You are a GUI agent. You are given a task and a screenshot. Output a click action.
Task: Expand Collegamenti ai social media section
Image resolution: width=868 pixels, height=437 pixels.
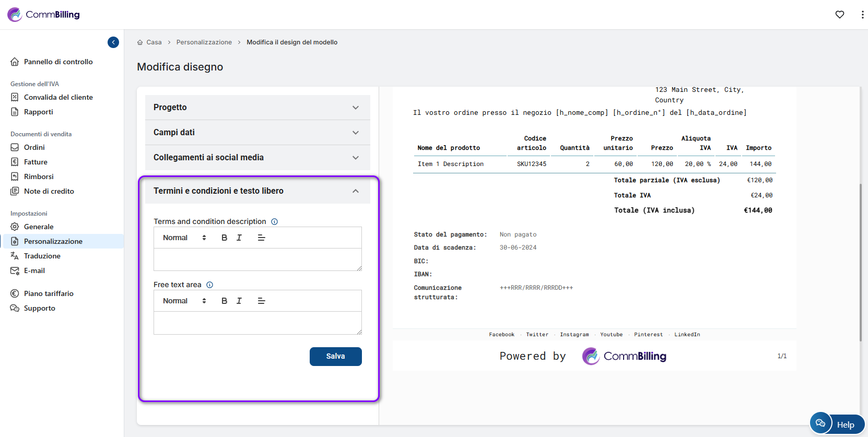point(257,158)
